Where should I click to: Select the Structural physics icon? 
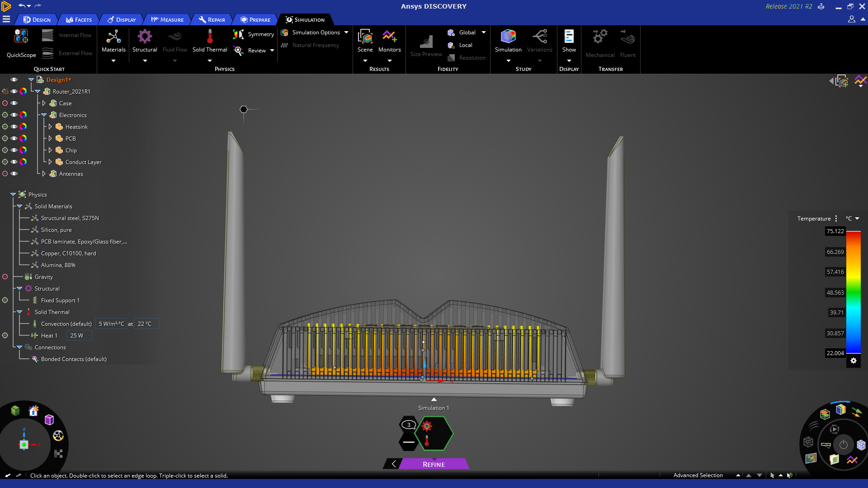click(x=145, y=37)
